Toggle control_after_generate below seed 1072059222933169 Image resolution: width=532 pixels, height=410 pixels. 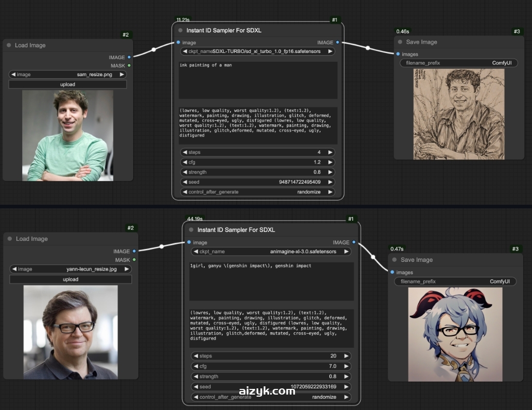click(x=271, y=397)
